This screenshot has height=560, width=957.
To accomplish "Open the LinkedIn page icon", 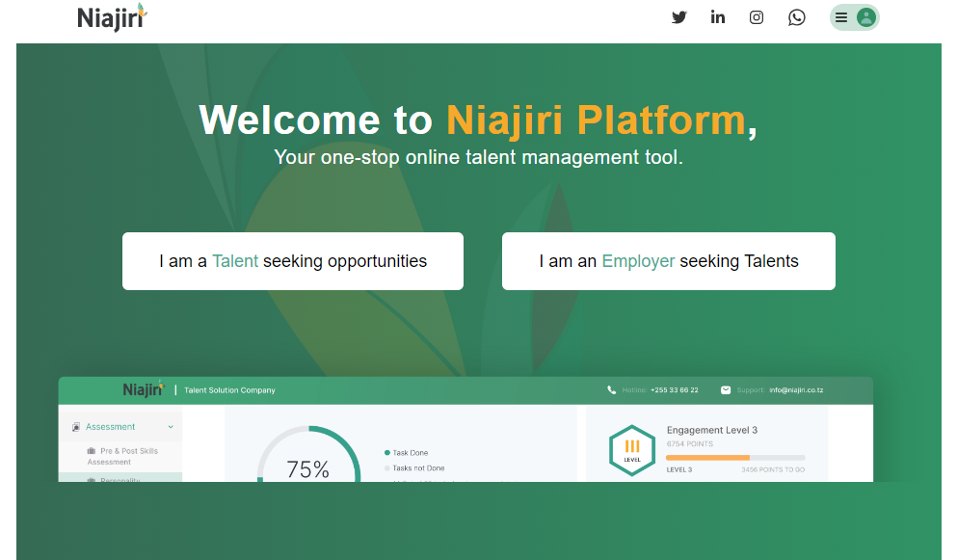I will coord(717,16).
